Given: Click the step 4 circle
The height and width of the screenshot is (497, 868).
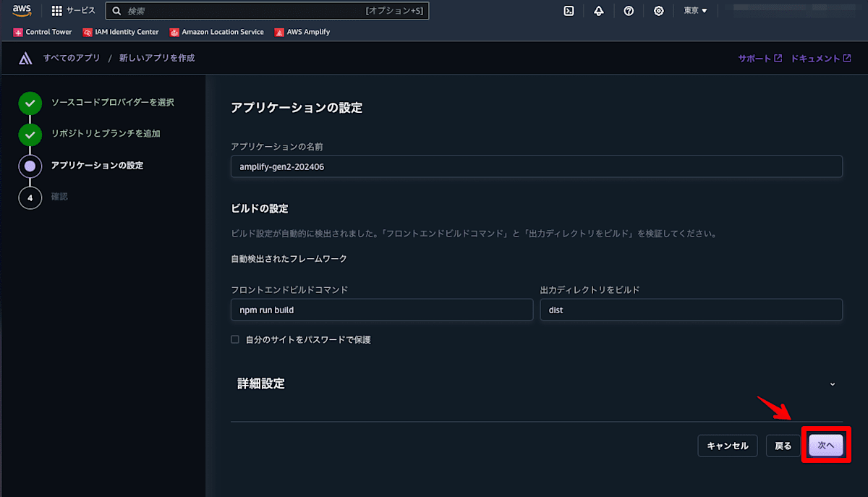Looking at the screenshot, I should coord(30,197).
